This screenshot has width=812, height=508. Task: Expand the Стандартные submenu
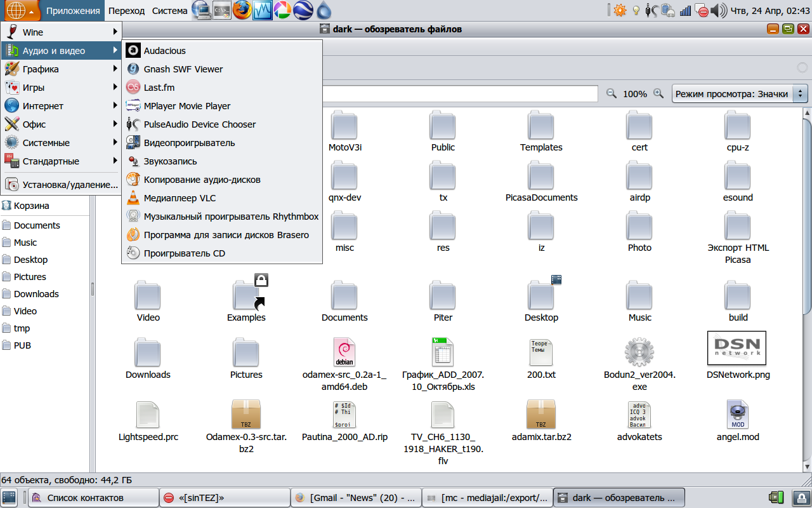(x=61, y=161)
